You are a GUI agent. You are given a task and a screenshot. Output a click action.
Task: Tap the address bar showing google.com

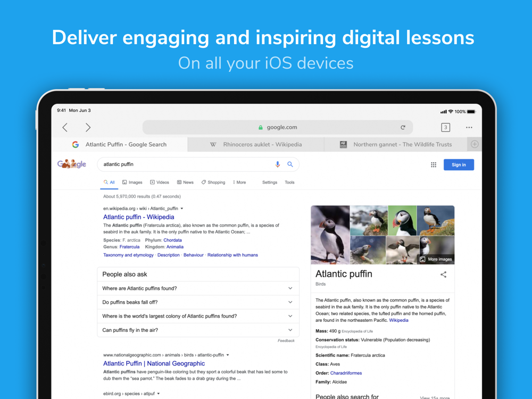[278, 128]
